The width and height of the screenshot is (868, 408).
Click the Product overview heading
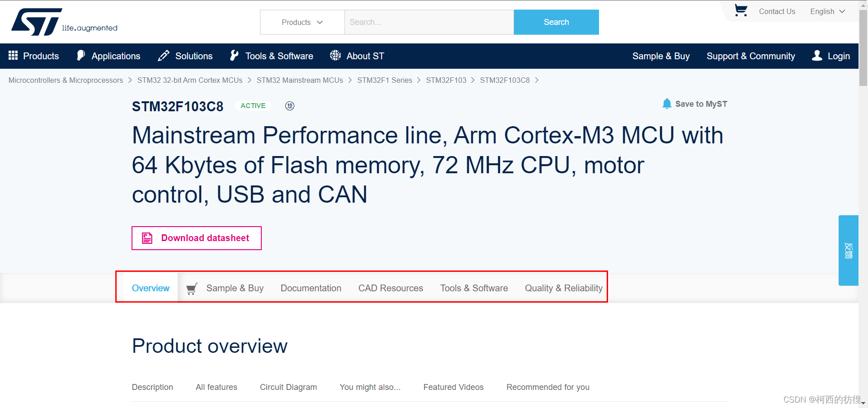click(x=210, y=346)
